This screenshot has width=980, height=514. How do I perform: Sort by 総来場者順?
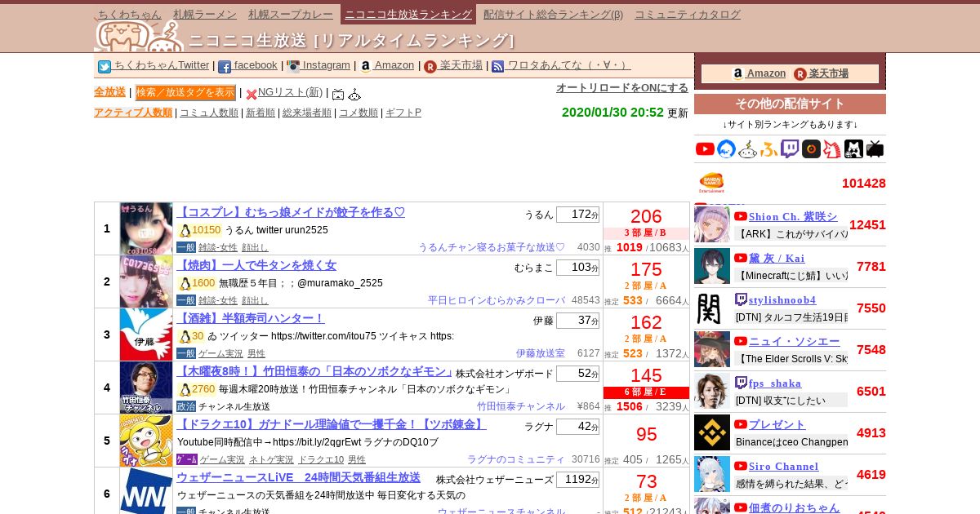pyautogui.click(x=307, y=113)
